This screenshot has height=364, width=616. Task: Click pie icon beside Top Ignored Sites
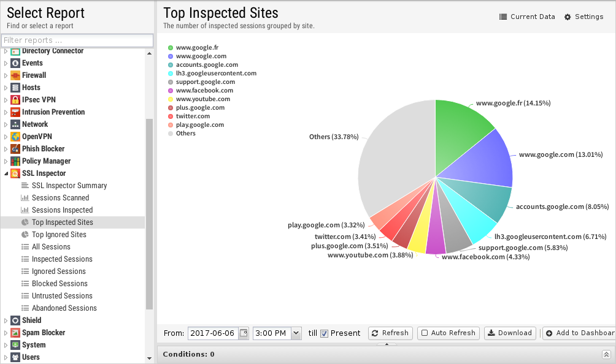25,235
